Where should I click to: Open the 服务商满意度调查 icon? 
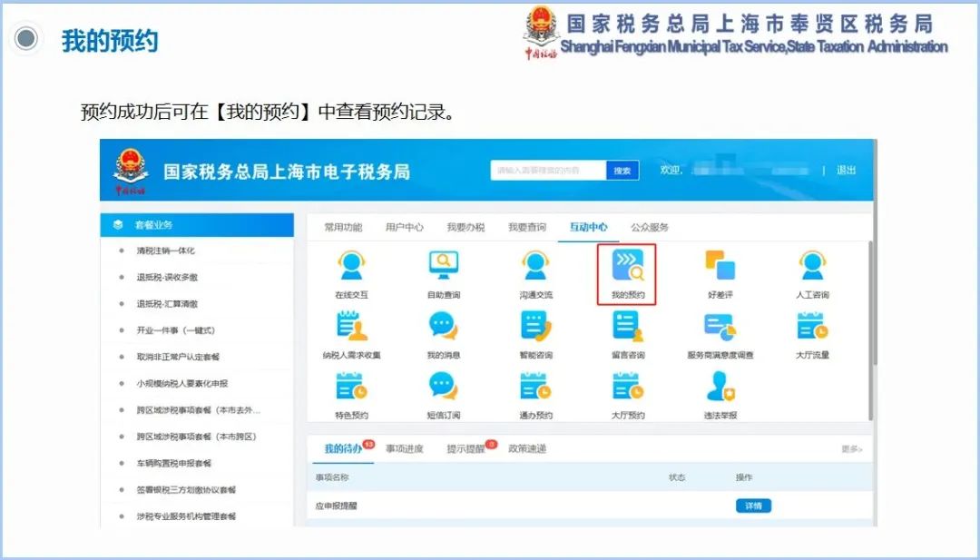(720, 326)
